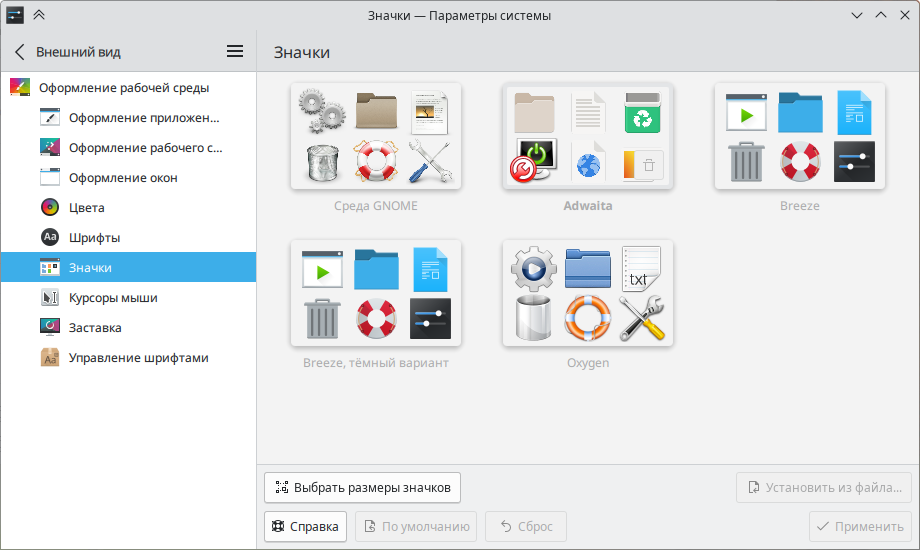Open Оформление рабочей среды in the sidebar
This screenshot has width=920, height=550.
[128, 87]
